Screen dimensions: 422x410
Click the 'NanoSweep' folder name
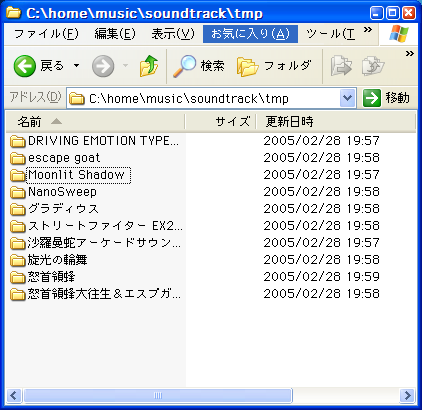coord(62,192)
